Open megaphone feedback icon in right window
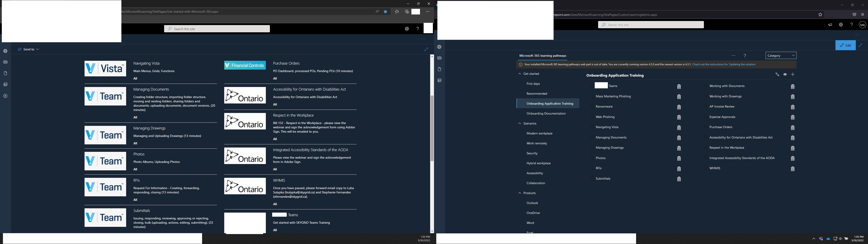The image size is (868, 244). [830, 25]
